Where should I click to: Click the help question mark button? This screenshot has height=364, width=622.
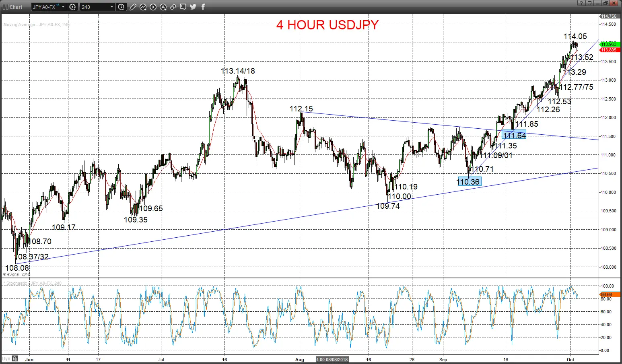pyautogui.click(x=581, y=3)
